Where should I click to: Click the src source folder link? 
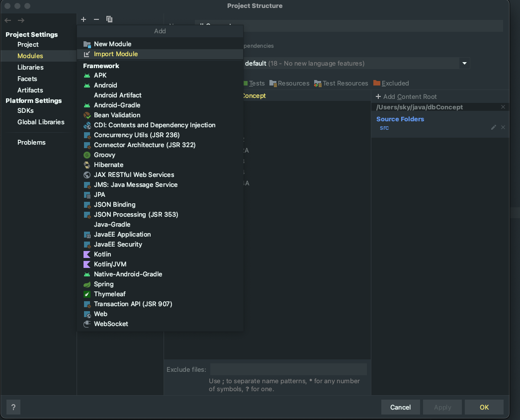(384, 128)
